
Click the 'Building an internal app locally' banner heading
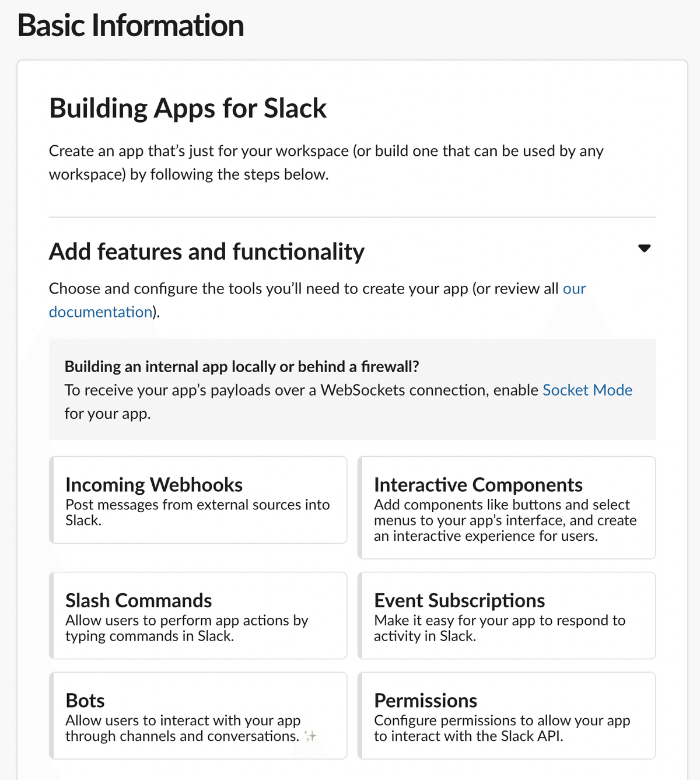pos(242,366)
